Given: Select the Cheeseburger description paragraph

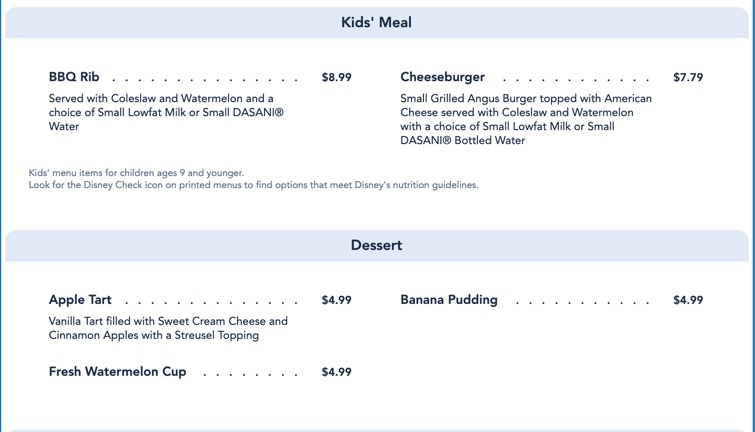Looking at the screenshot, I should click(x=526, y=119).
